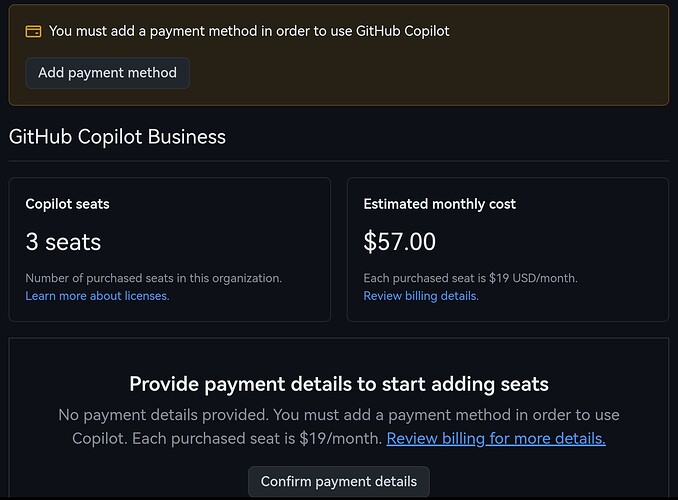Click the Estimated monthly cost title
The width and height of the screenshot is (678, 500).
(x=439, y=204)
